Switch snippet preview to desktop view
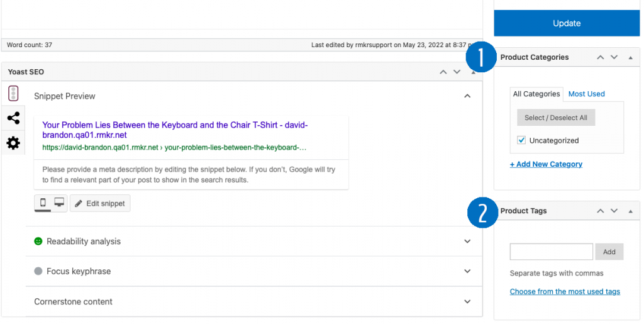 coord(59,203)
